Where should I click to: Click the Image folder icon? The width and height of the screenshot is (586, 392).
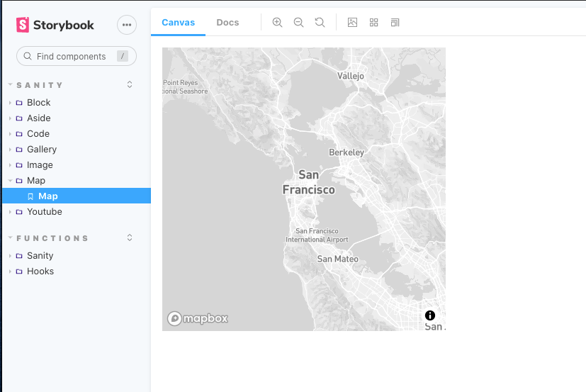tap(19, 165)
